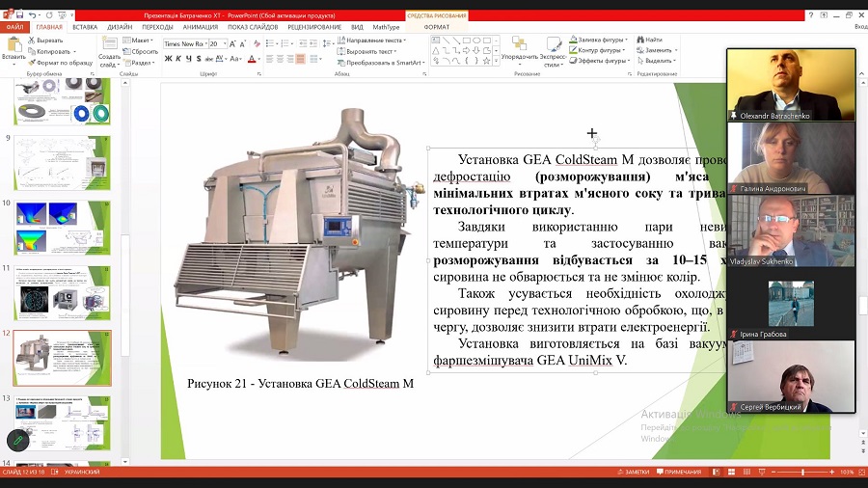
Task: Increase font size with large A icon
Action: [233, 43]
